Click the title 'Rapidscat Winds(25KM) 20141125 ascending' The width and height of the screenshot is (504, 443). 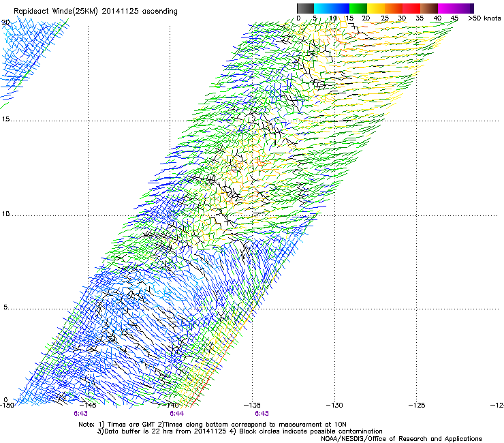[x=95, y=11]
